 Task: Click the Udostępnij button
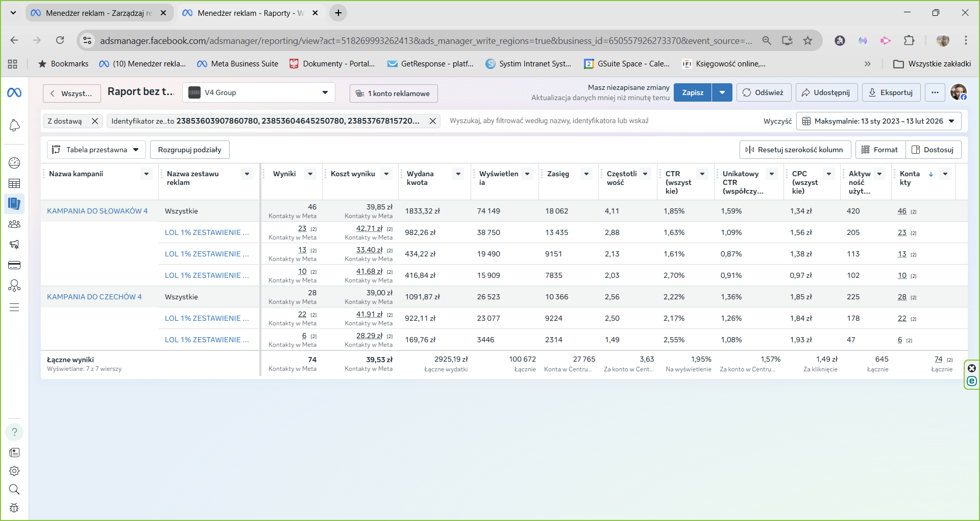[826, 92]
